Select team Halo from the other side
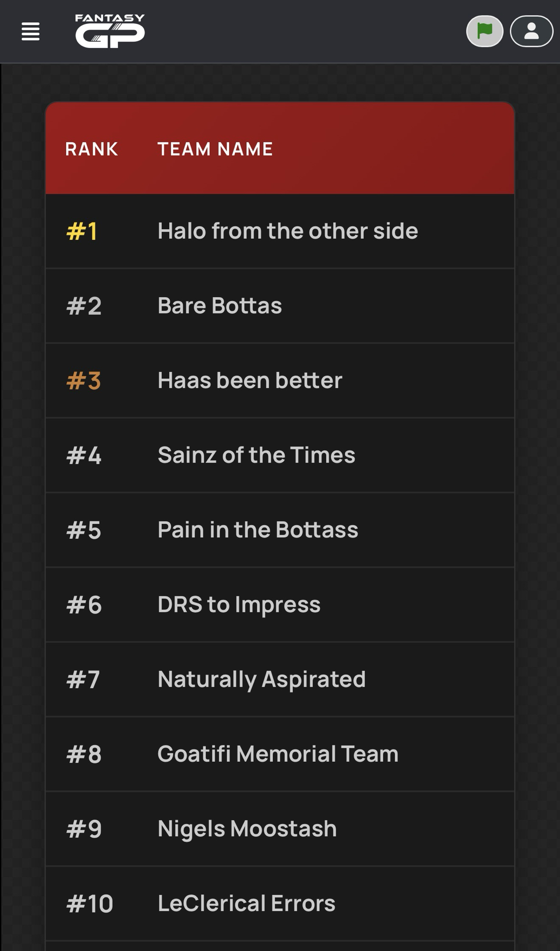The height and width of the screenshot is (951, 560). (288, 231)
